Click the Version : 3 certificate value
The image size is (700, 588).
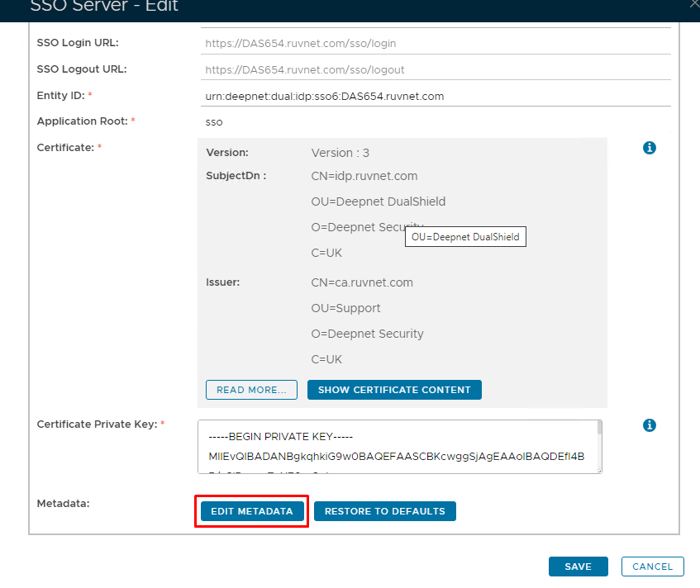tap(340, 153)
